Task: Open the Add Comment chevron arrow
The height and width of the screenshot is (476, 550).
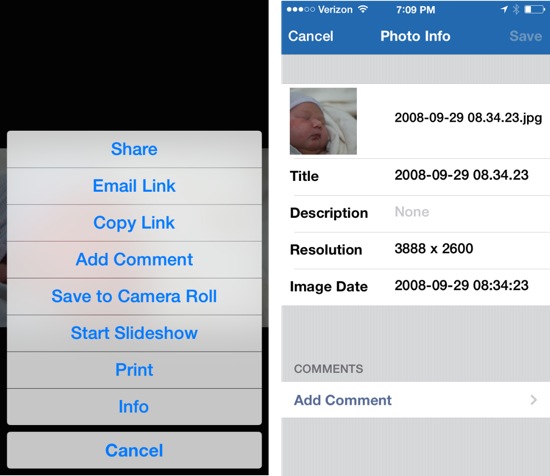Action: click(534, 400)
